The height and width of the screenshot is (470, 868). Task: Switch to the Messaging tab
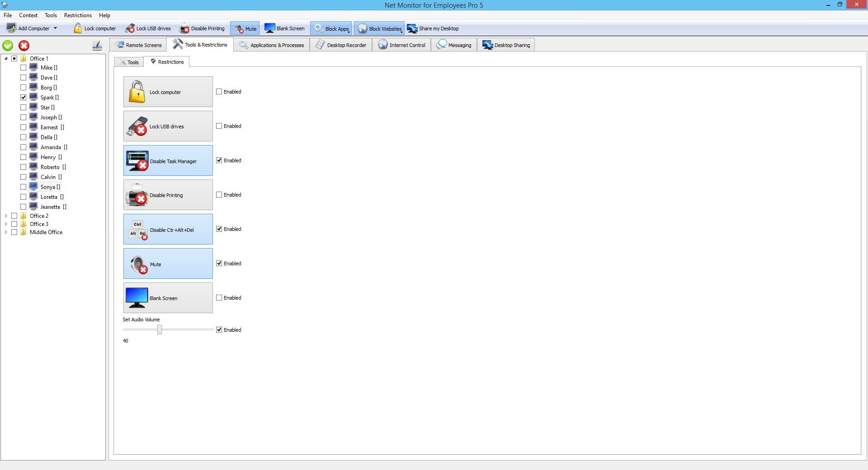click(454, 45)
